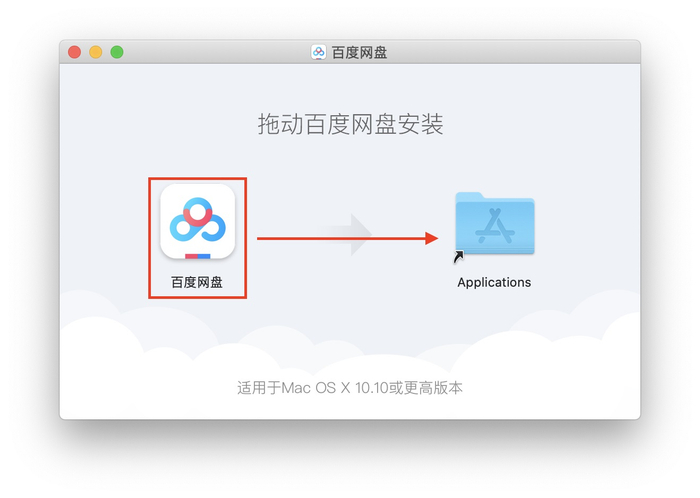Click the Applications folder icon
Image resolution: width=700 pixels, height=498 pixels.
(x=495, y=224)
